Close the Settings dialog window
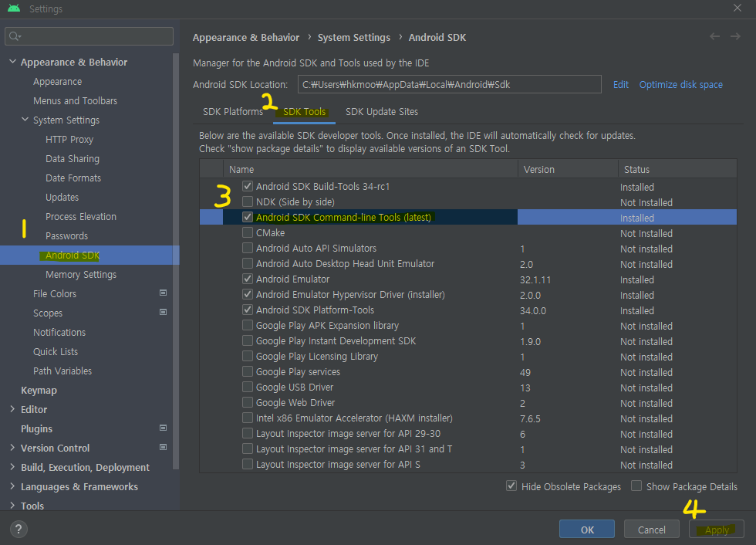Screen dimensions: 756x545 [737, 8]
